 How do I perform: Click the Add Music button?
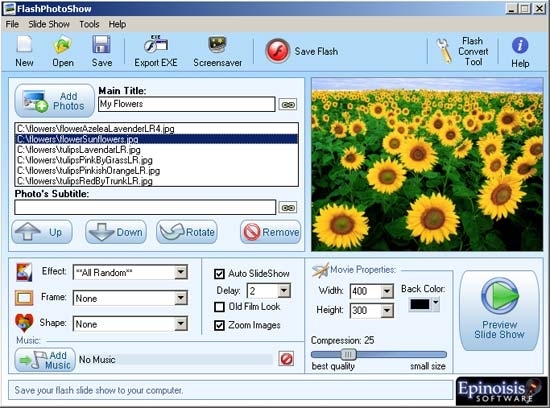coord(45,360)
